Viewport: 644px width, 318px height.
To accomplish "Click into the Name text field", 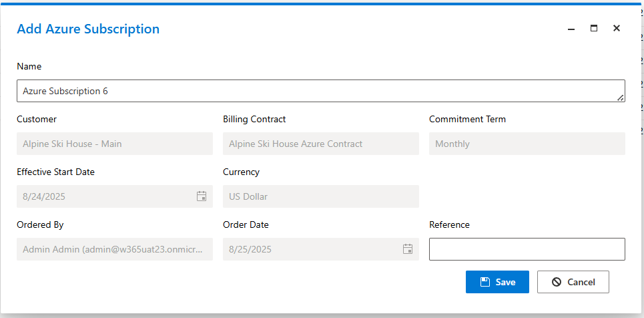I will 321,91.
